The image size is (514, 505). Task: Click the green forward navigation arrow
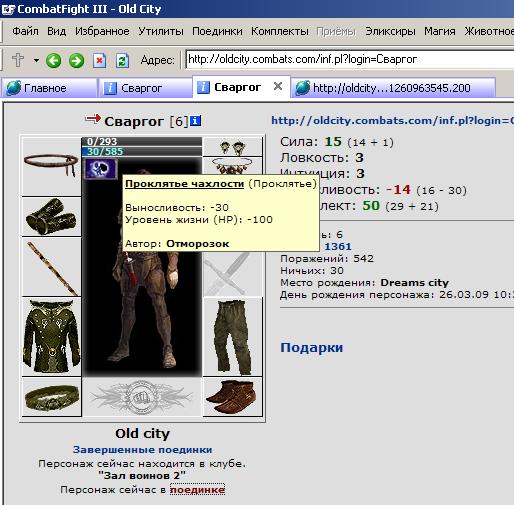tap(76, 61)
